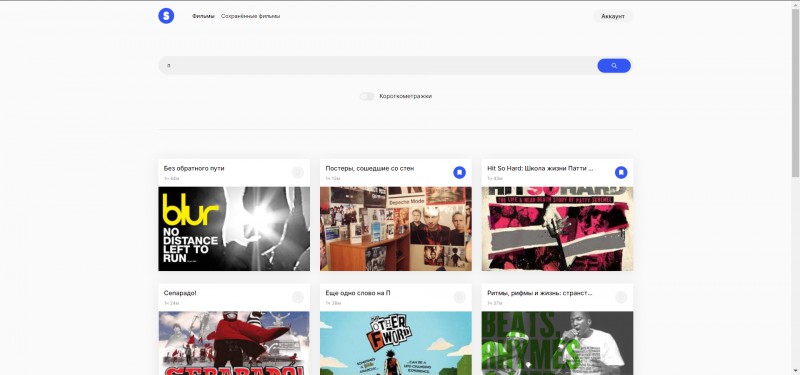Click the title Еще одно слово на П
This screenshot has width=800, height=375.
click(358, 293)
